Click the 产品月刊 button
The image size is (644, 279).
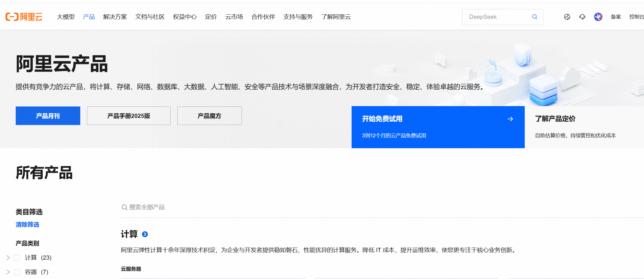click(x=48, y=116)
